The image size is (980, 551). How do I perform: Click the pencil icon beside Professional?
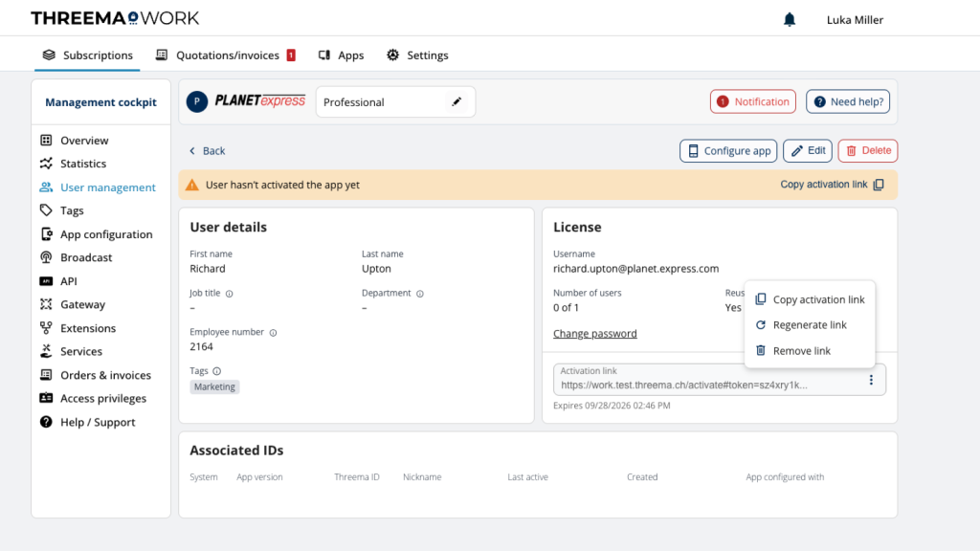(457, 101)
